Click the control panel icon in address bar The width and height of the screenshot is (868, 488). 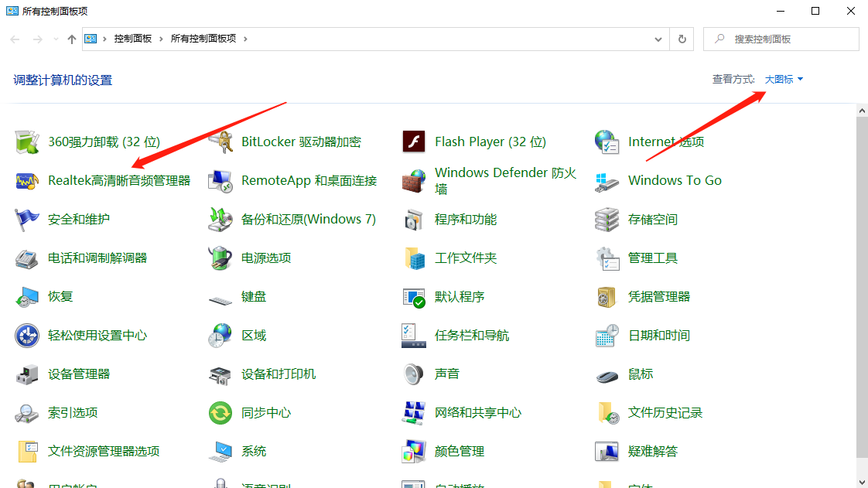(x=91, y=39)
